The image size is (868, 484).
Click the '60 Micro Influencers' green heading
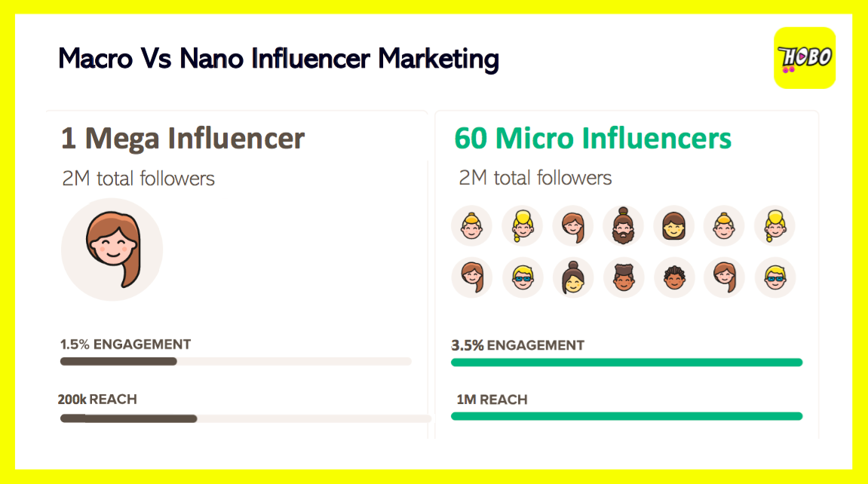593,139
